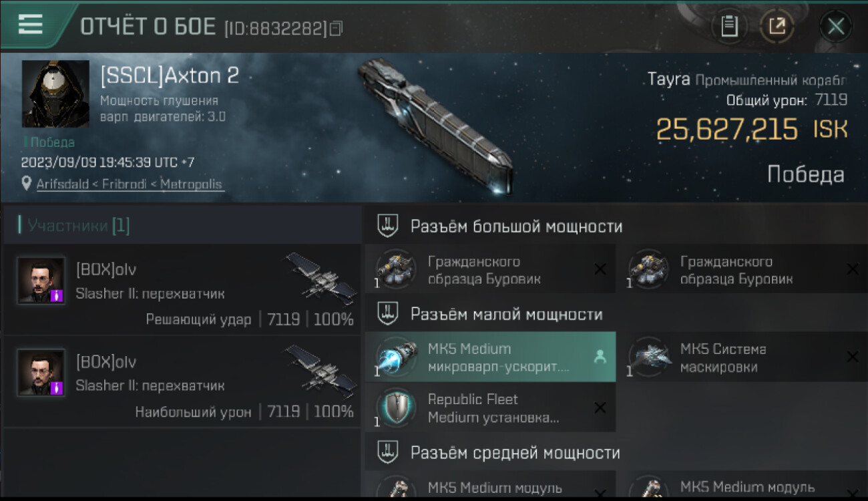Viewport: 868px width, 501px height.
Task: Click X mark on first Буровик item
Action: [x=600, y=269]
